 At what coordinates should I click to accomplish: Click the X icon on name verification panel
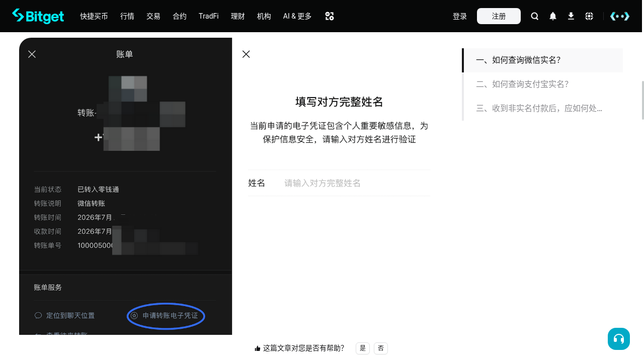(246, 54)
